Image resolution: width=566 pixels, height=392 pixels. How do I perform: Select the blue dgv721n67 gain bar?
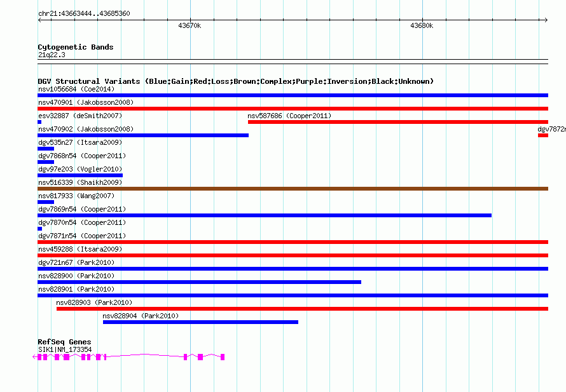click(x=293, y=269)
